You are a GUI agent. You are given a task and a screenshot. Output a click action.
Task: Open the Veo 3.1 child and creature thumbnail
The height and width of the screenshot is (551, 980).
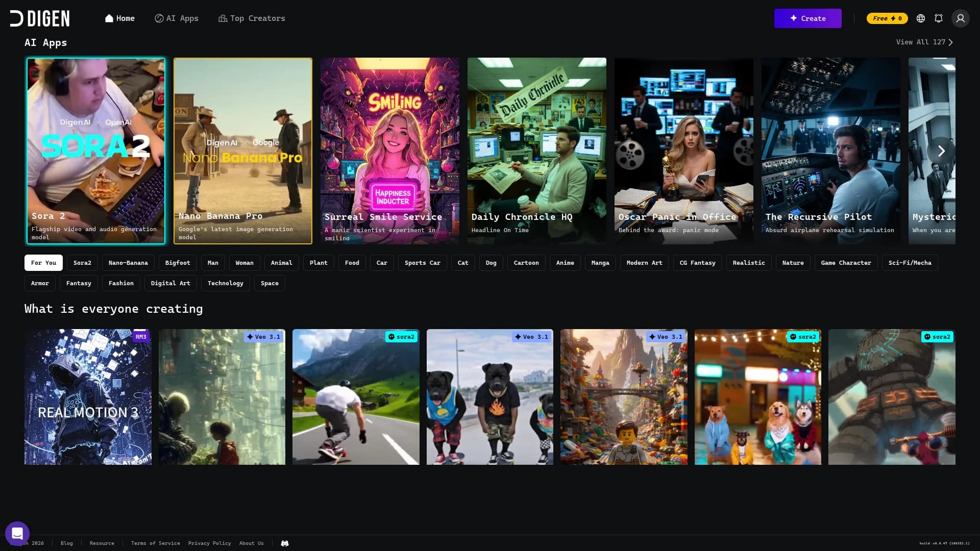click(x=222, y=397)
